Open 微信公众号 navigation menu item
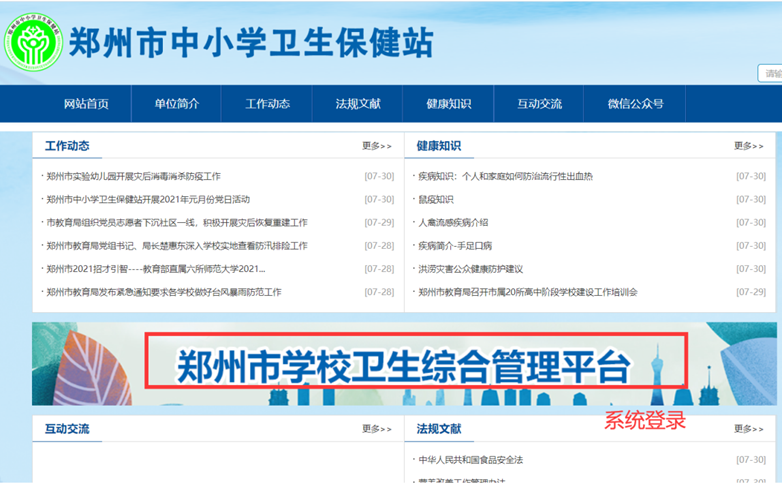782x486 pixels. click(x=635, y=104)
